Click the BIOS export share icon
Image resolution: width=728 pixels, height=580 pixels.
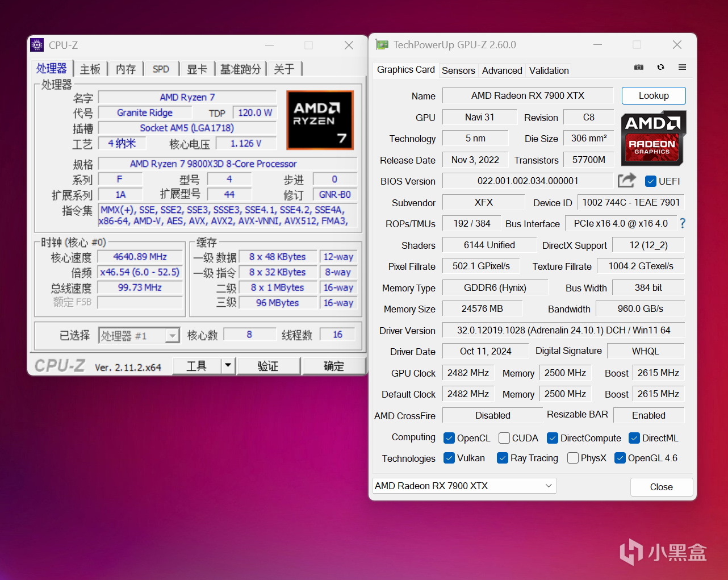tap(626, 181)
